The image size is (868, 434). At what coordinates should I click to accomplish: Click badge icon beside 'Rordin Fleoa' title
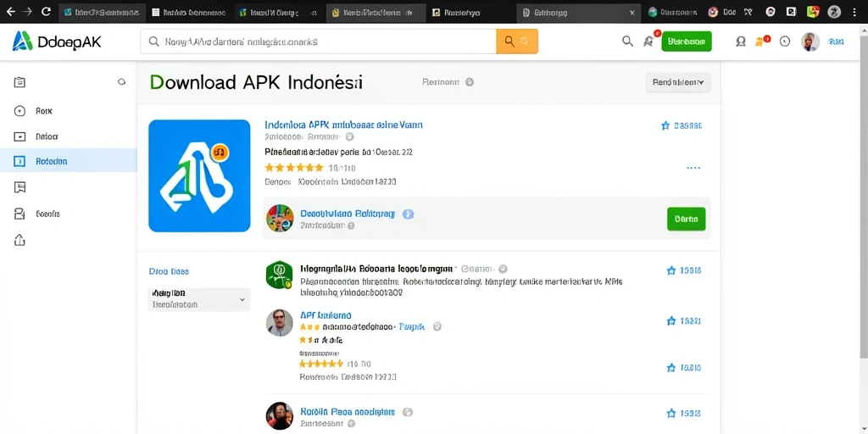click(408, 412)
